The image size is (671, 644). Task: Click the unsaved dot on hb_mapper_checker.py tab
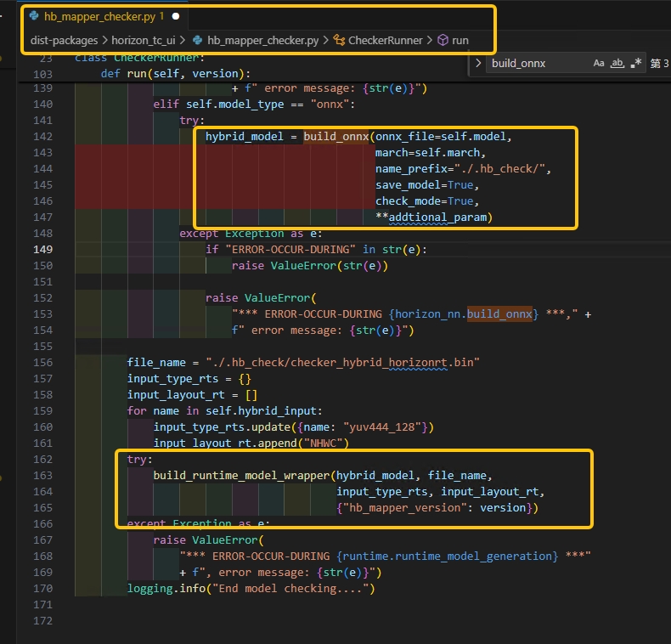[176, 16]
